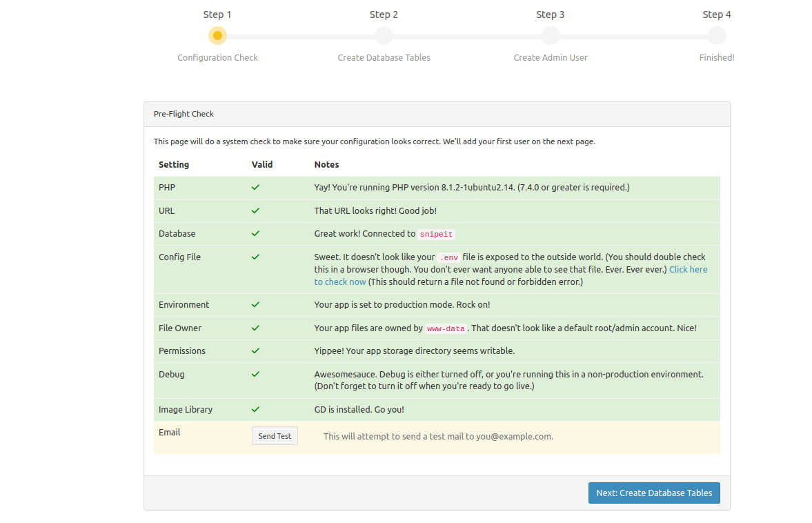Click the Environment row checkmark
This screenshot has width=812, height=523.
tap(255, 304)
